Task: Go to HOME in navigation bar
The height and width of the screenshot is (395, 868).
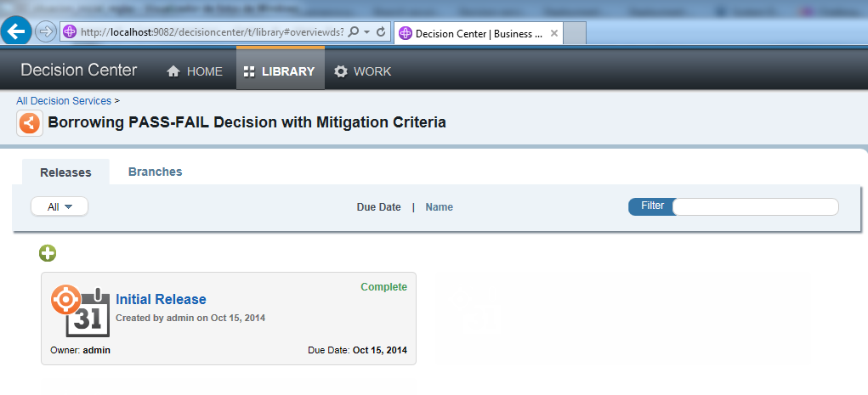Action: (195, 71)
